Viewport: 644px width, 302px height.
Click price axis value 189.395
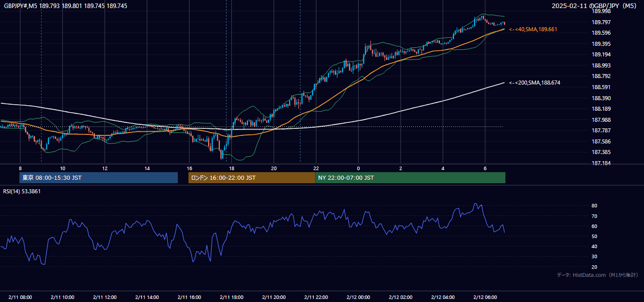point(601,44)
